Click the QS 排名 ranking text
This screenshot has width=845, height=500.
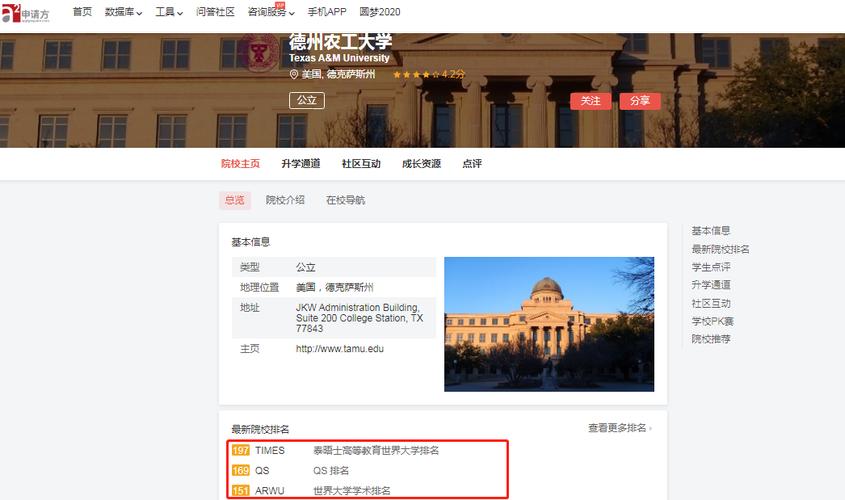click(x=331, y=470)
